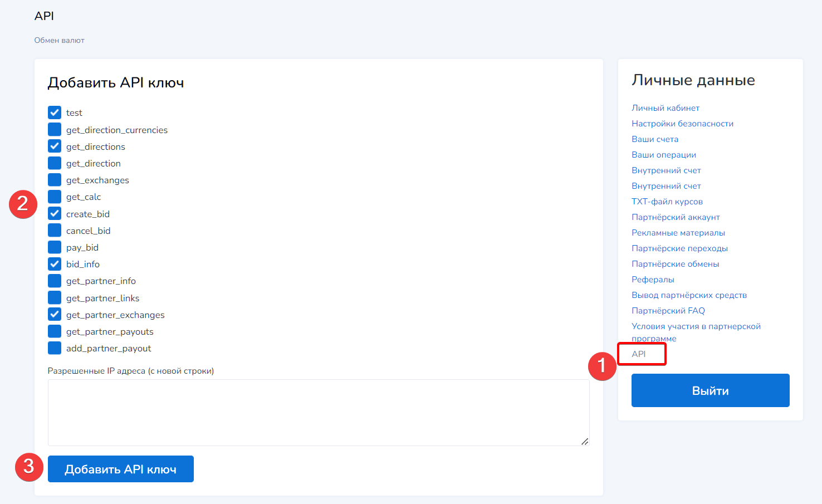Open Личный кабинет link
This screenshot has height=504, width=822.
tap(665, 108)
